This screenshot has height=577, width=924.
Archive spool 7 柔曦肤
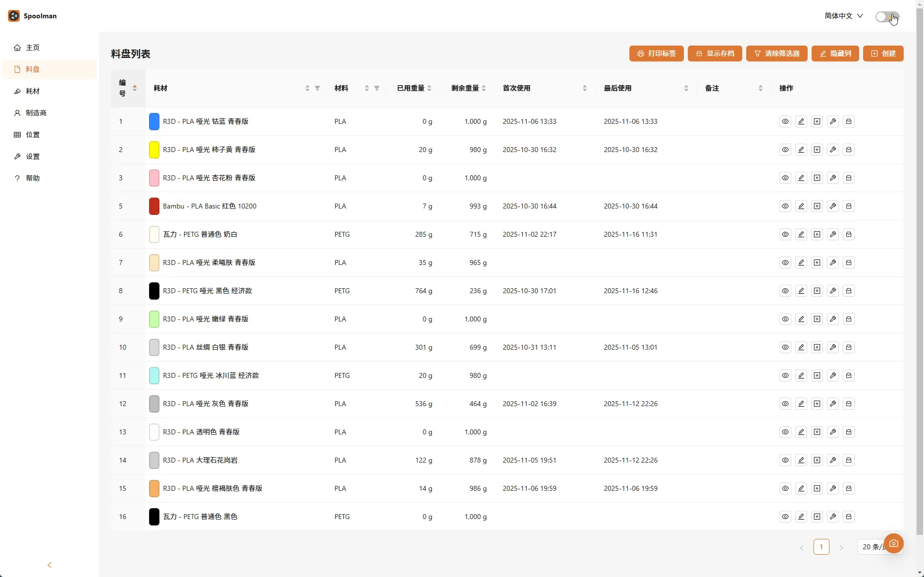click(x=849, y=262)
